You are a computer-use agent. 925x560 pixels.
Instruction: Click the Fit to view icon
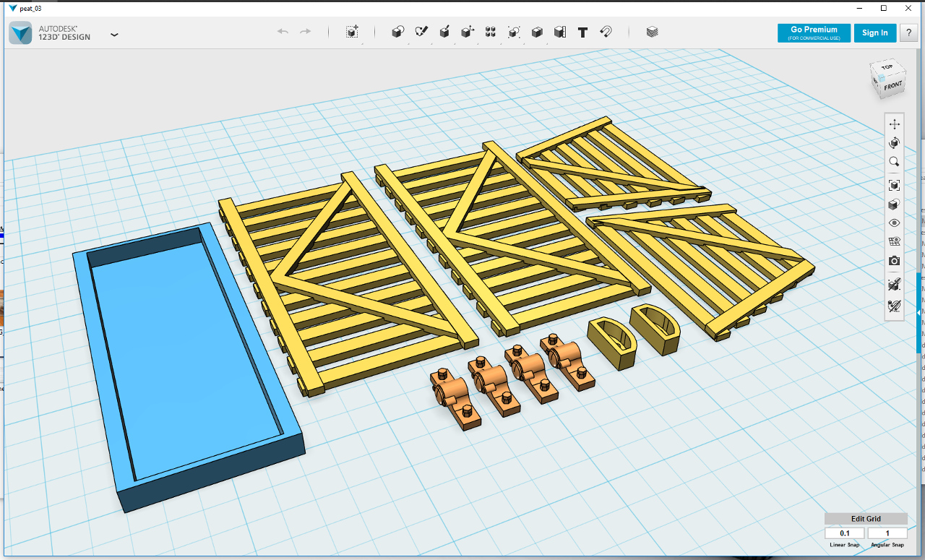coord(895,186)
